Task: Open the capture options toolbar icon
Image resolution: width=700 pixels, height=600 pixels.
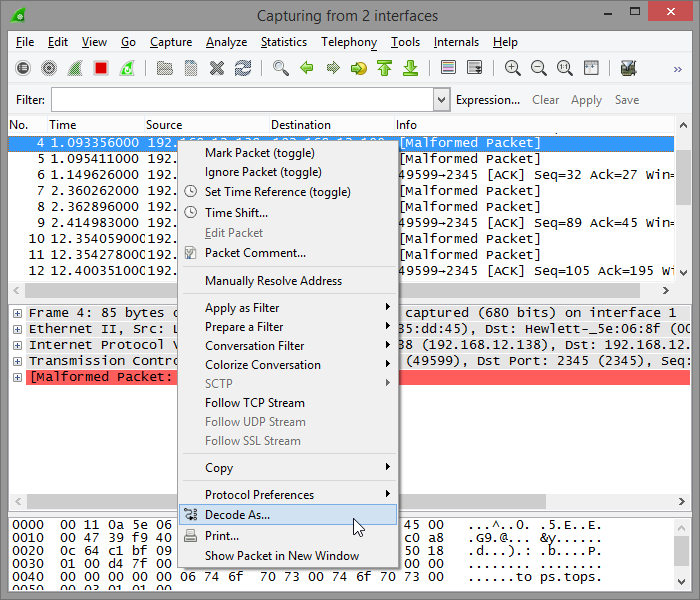Action: (49, 68)
